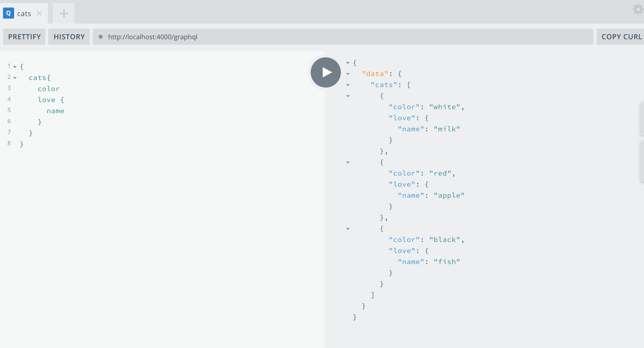Collapse the root response object arrow
This screenshot has height=348, width=644.
pyautogui.click(x=348, y=63)
